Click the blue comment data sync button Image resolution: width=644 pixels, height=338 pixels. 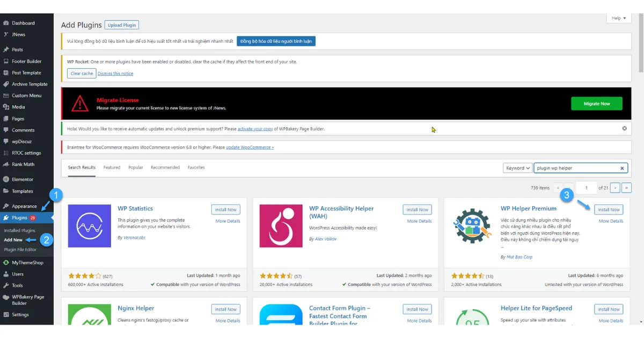click(x=276, y=41)
